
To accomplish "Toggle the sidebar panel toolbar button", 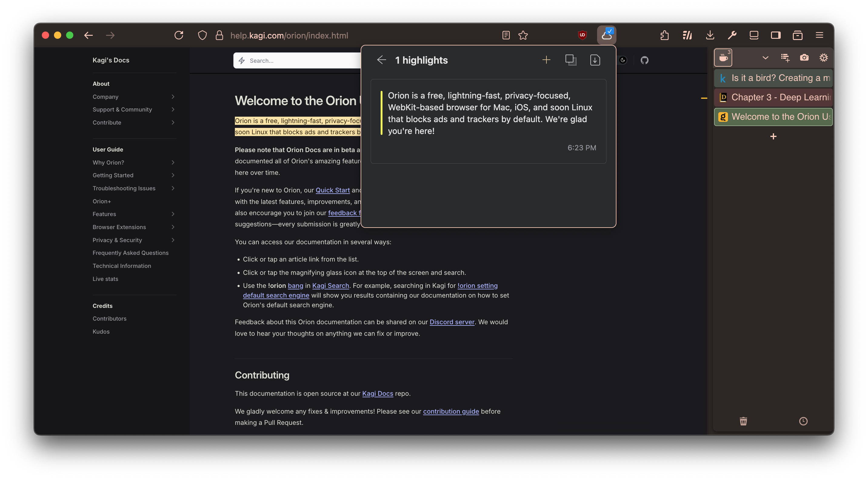I will (776, 35).
